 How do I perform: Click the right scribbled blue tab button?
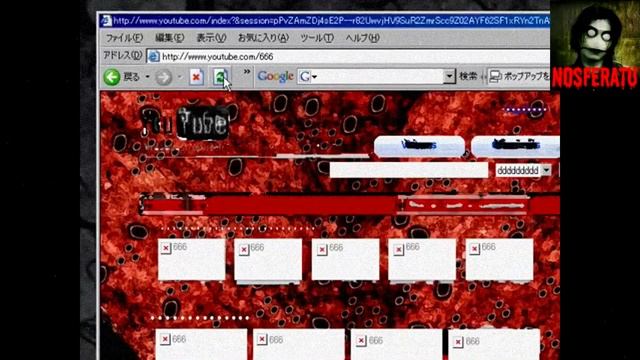tap(515, 146)
